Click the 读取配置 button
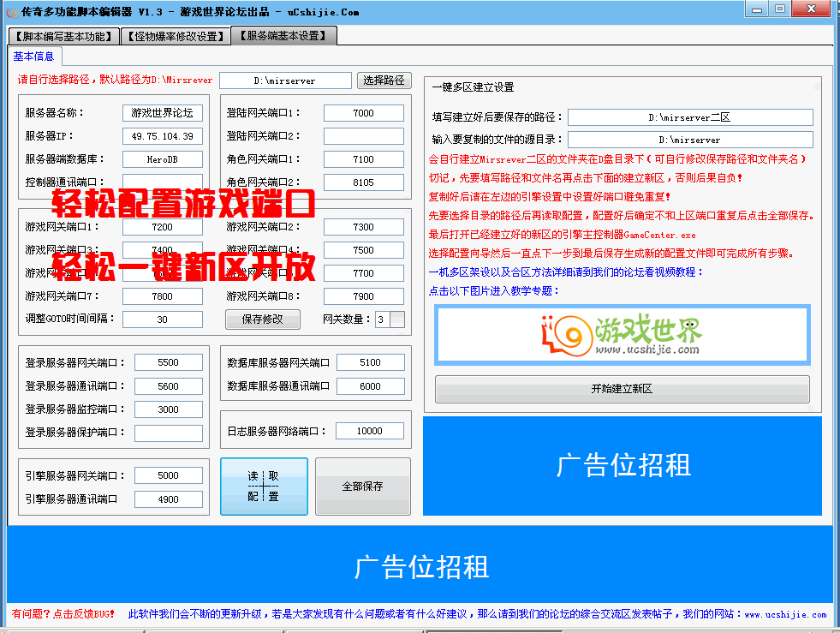This screenshot has width=840, height=633. click(x=264, y=487)
